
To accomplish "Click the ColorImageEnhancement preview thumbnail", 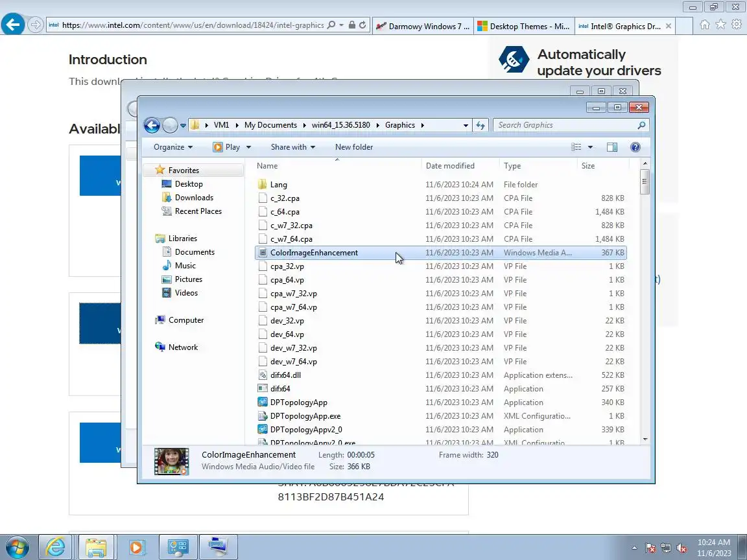I will [171, 461].
